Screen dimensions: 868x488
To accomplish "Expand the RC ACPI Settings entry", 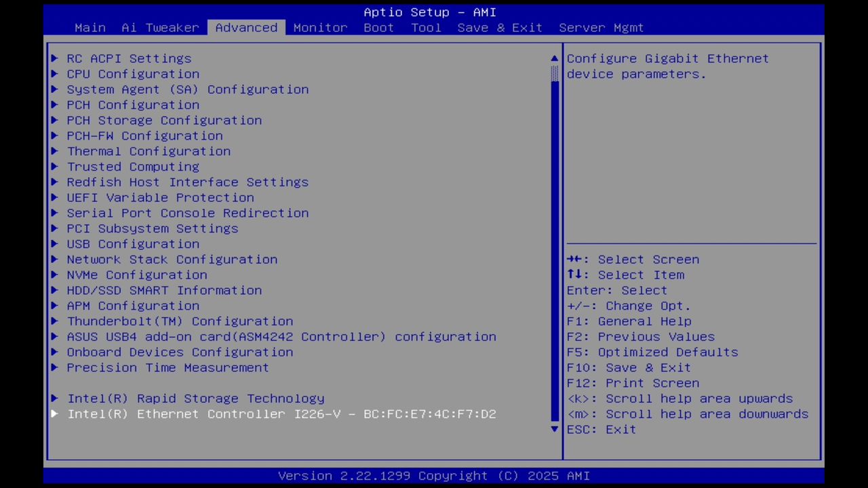I will pyautogui.click(x=129, y=58).
